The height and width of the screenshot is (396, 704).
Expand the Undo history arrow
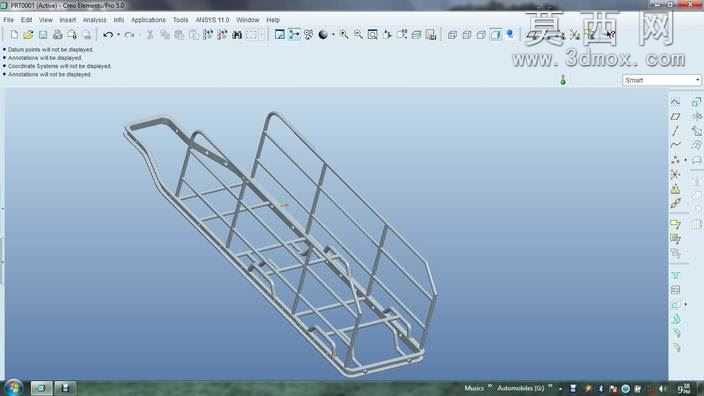click(118, 35)
